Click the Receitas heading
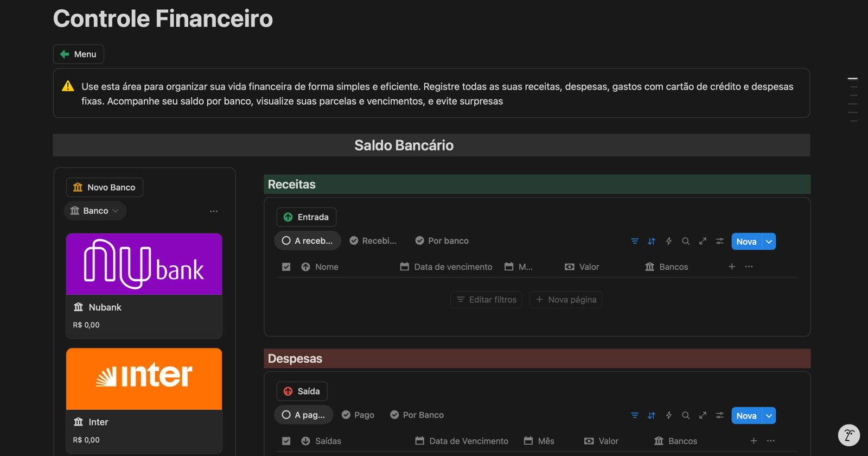Image resolution: width=868 pixels, height=456 pixels. coord(291,185)
